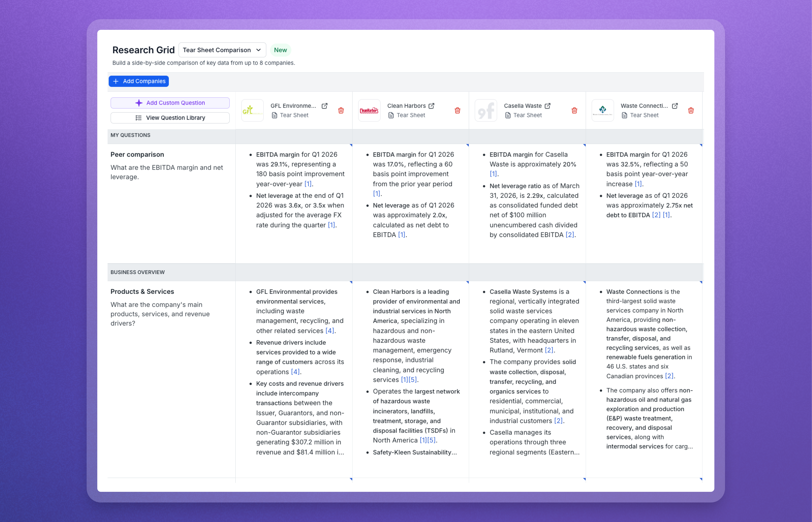
Task: Open citation [1] after Clean Harbors net debt to EBITDA
Action: pos(402,235)
